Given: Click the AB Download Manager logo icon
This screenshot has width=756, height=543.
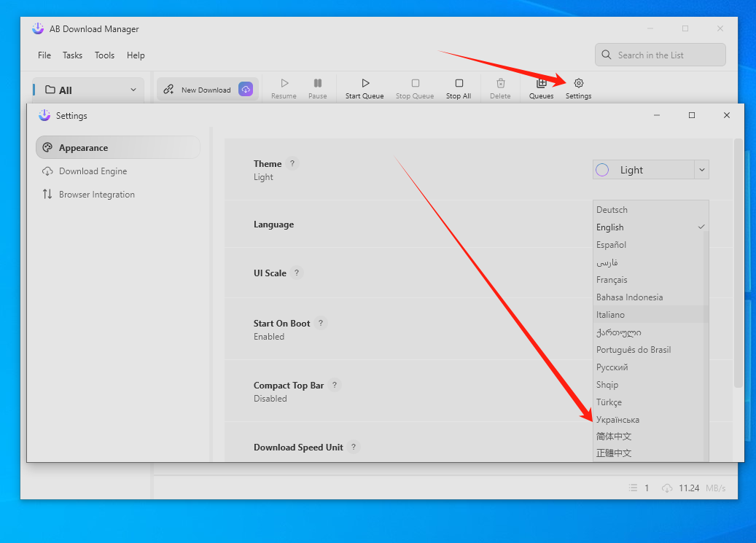Looking at the screenshot, I should click(38, 28).
